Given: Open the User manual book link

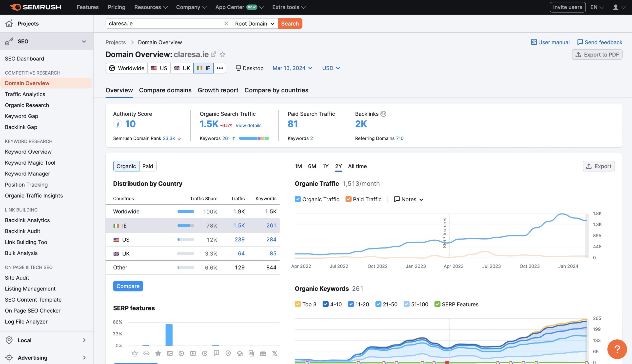Looking at the screenshot, I should pyautogui.click(x=550, y=42).
